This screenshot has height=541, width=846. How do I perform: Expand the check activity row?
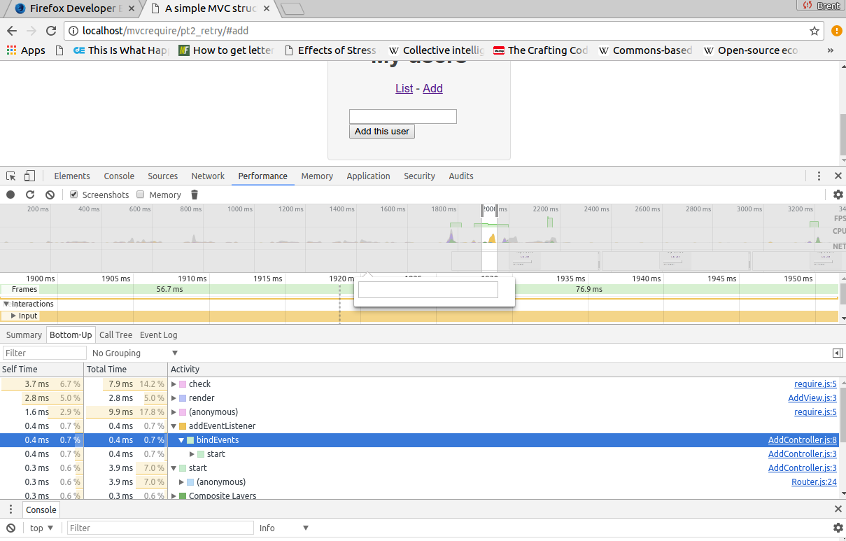pos(174,384)
